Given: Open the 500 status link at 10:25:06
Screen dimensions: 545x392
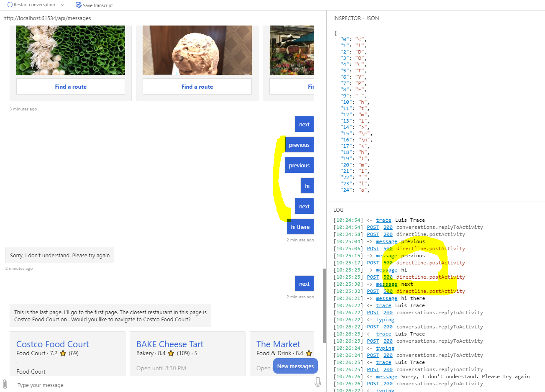Looking at the screenshot, I should click(388, 249).
